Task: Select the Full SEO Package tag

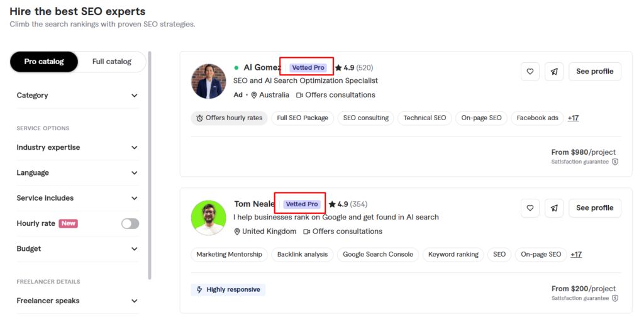Action: tap(303, 118)
